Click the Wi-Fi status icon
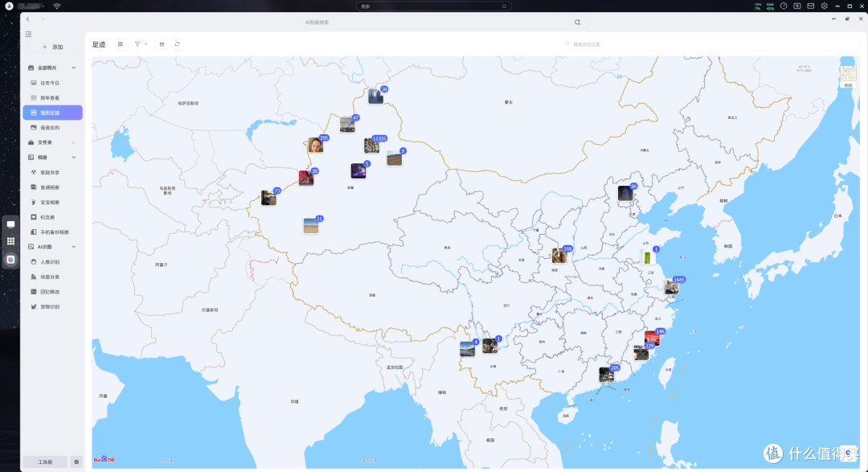The width and height of the screenshot is (868, 472). (x=57, y=6)
